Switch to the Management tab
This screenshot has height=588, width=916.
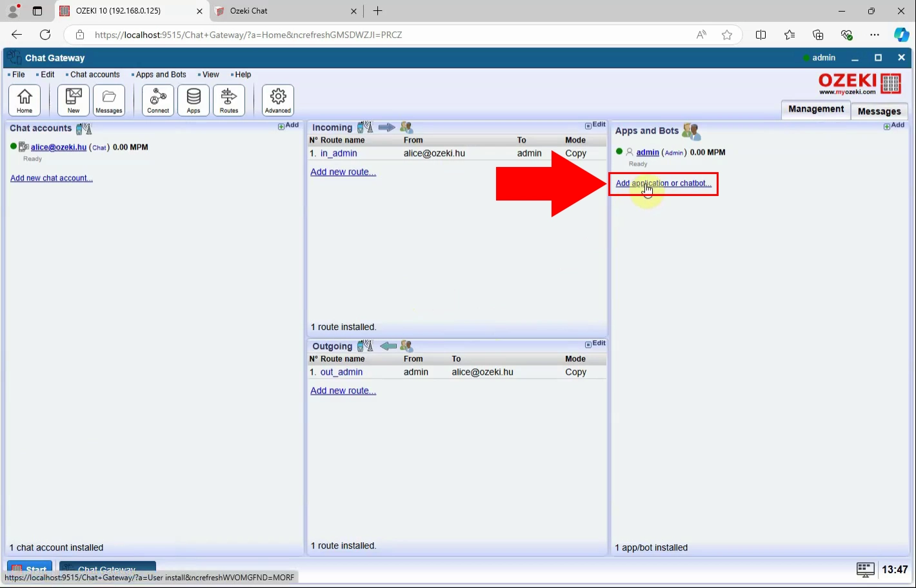tap(816, 109)
